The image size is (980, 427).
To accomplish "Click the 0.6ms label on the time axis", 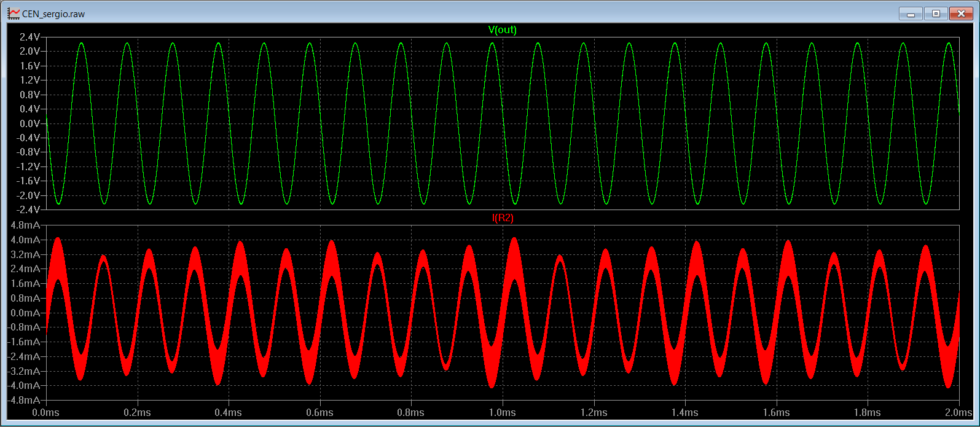I will click(x=319, y=413).
